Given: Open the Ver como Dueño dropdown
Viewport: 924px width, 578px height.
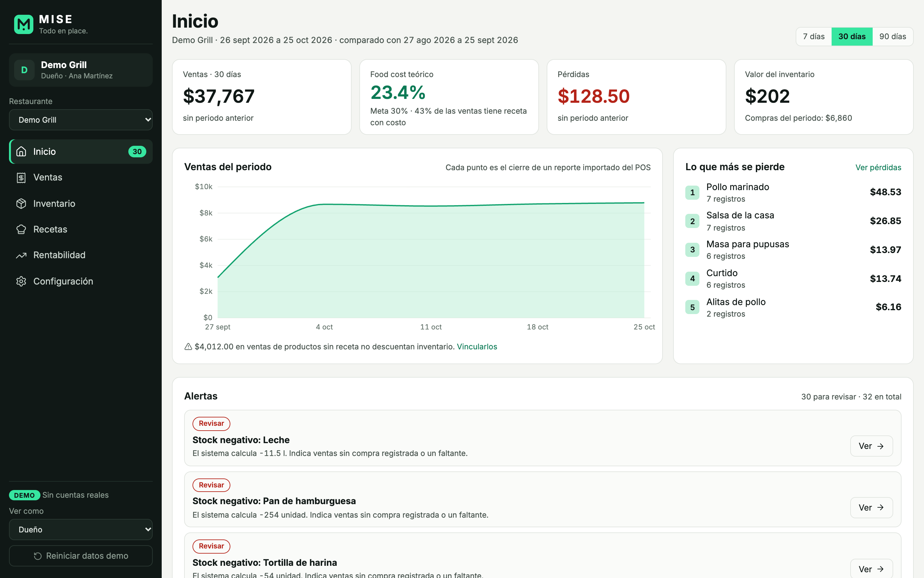Looking at the screenshot, I should tap(81, 530).
